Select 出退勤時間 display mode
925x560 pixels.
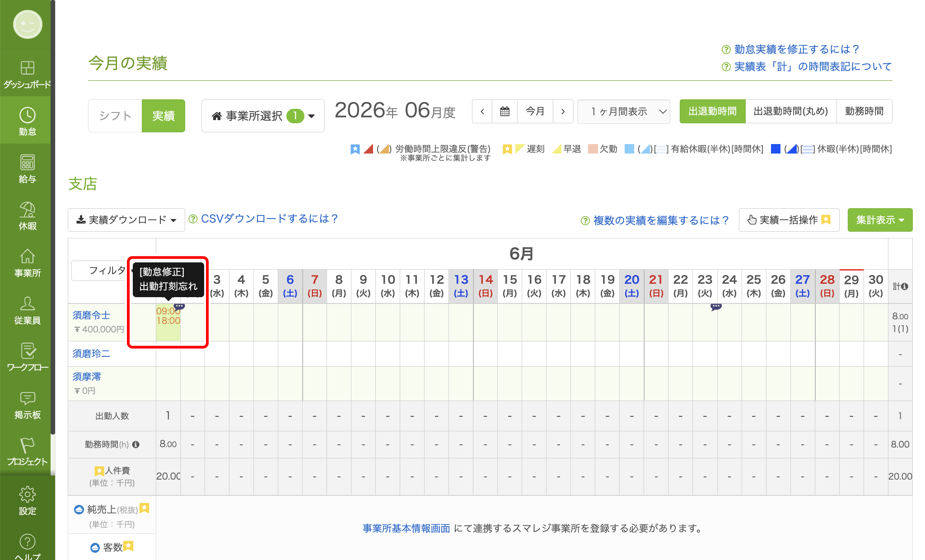[712, 111]
